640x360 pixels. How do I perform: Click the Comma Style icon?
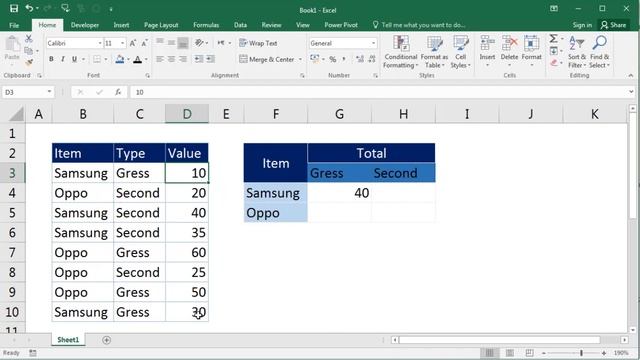pyautogui.click(x=344, y=60)
